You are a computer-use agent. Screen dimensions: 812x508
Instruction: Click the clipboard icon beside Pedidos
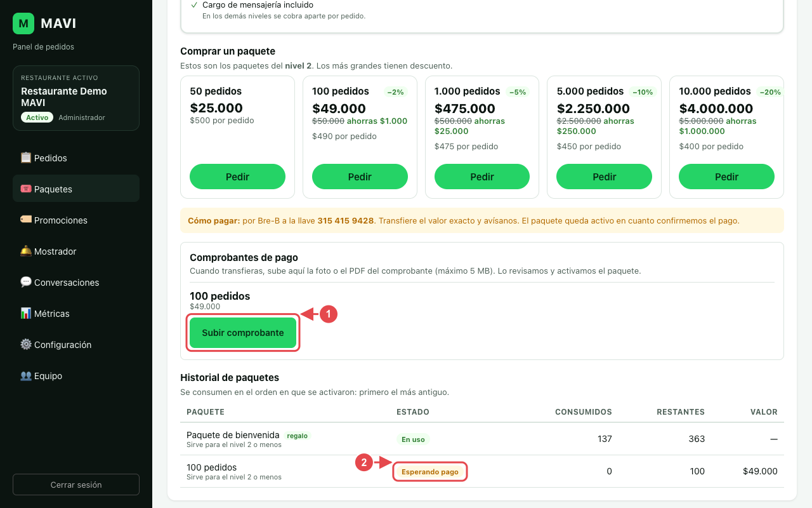26,157
